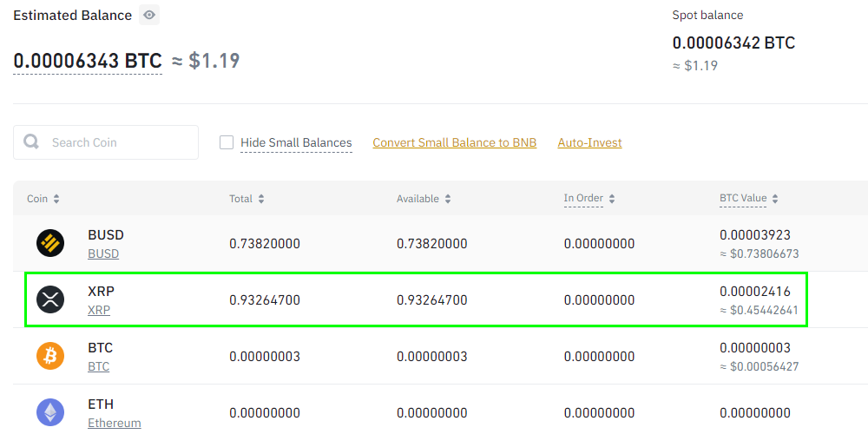Click the search magnifier icon
The image size is (868, 434).
point(31,142)
